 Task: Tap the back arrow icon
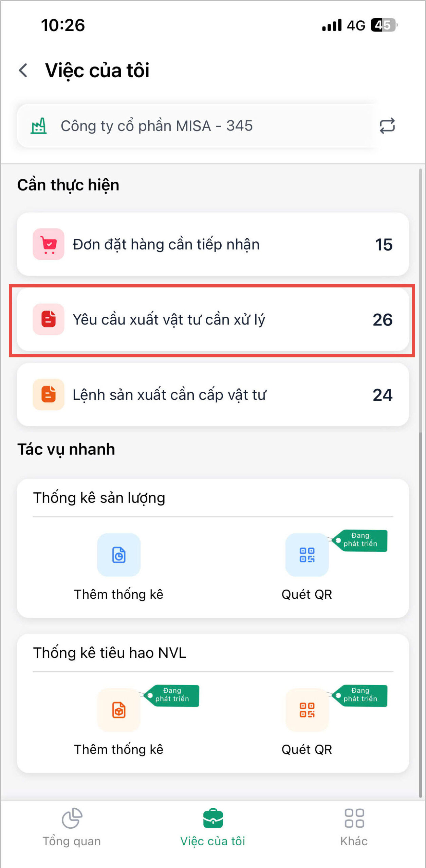(23, 71)
